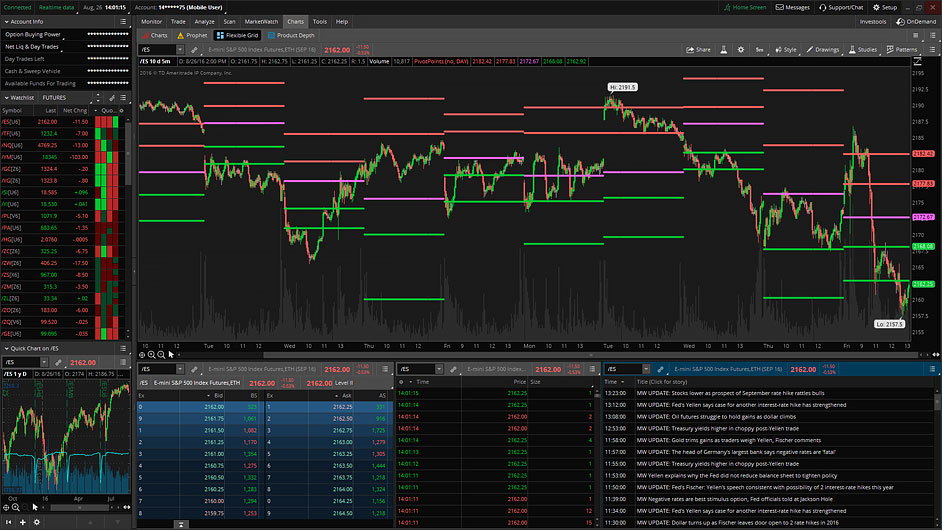Image resolution: width=942 pixels, height=530 pixels.
Task: Collapse the Watchlist section
Action: point(7,97)
